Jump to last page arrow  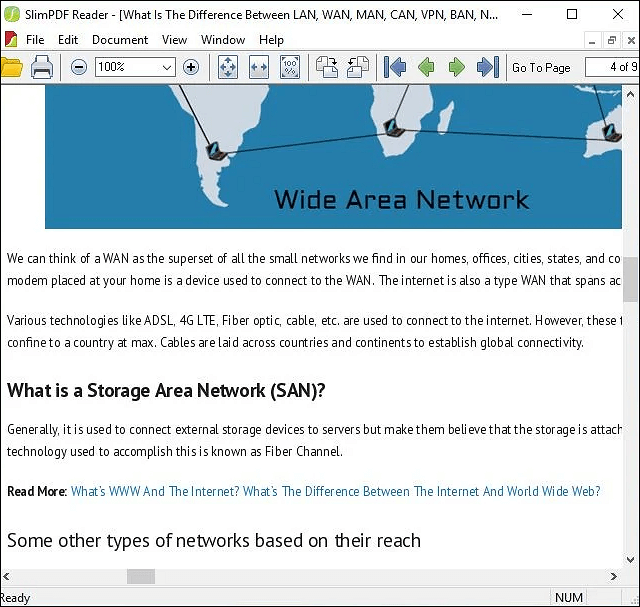(488, 67)
